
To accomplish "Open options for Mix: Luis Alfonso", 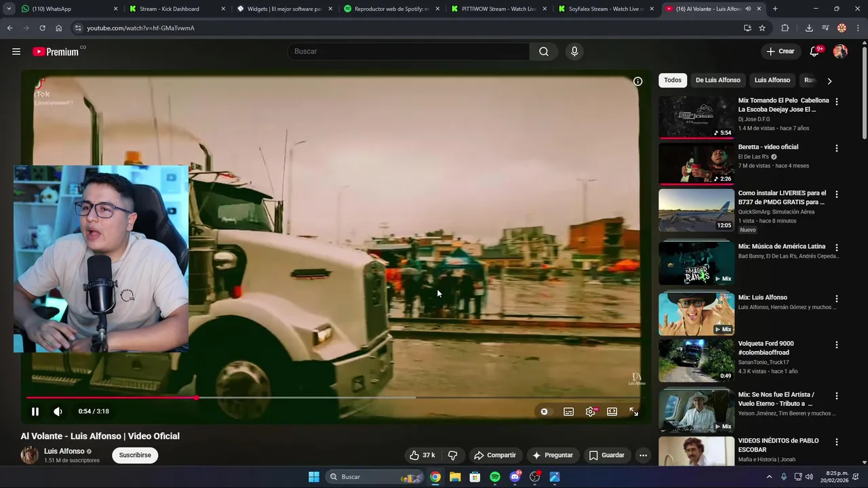I will coord(836,298).
